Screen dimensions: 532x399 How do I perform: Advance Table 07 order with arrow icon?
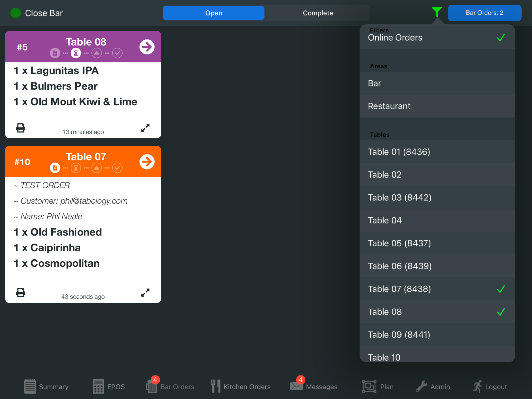tap(147, 162)
